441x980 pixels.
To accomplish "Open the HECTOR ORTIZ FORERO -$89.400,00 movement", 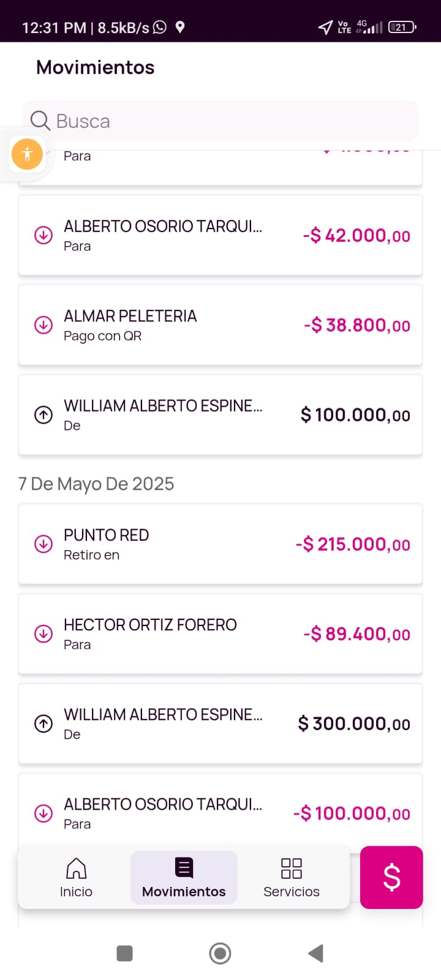I will click(221, 633).
